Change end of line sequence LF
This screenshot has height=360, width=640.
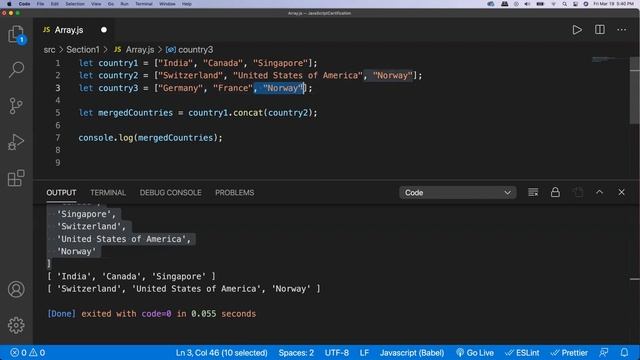[364, 353]
